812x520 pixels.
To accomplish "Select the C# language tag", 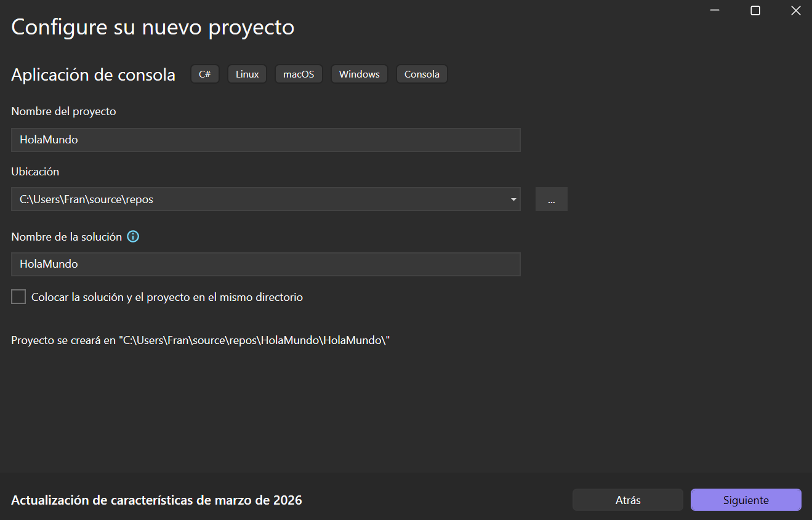I will point(204,74).
